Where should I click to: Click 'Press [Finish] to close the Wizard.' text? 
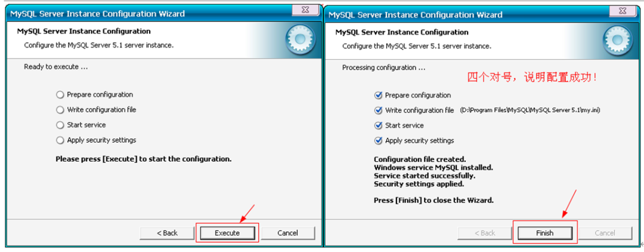pos(434,201)
